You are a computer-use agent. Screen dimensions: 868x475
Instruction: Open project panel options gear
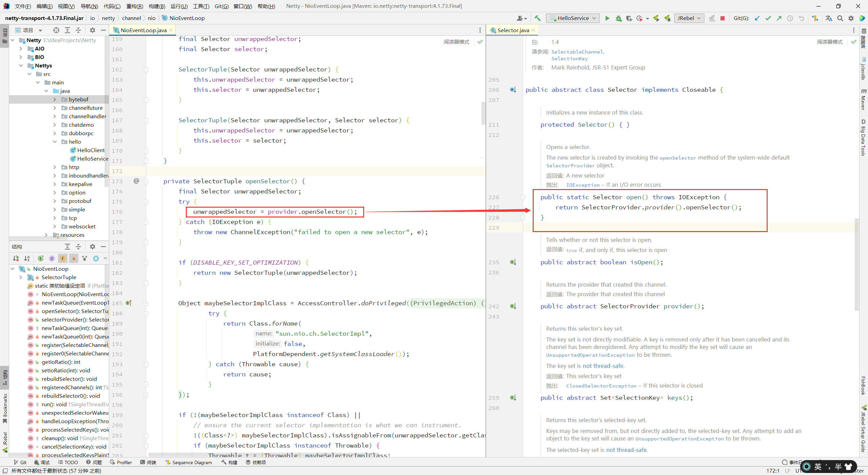coord(93,30)
